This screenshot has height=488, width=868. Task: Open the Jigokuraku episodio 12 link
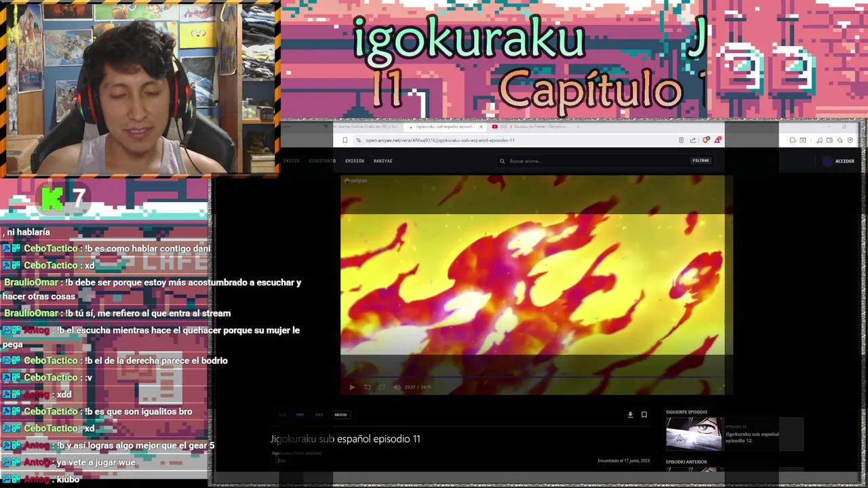point(752,437)
